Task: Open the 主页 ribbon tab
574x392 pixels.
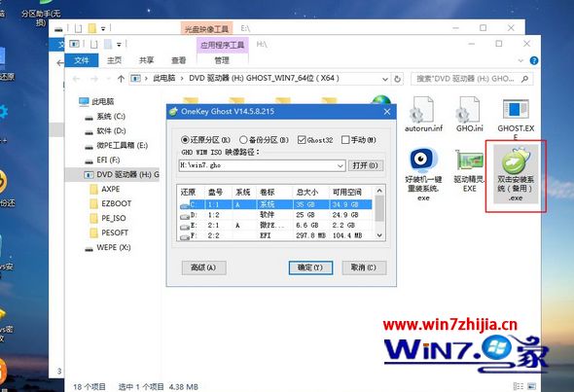Action: [114, 60]
